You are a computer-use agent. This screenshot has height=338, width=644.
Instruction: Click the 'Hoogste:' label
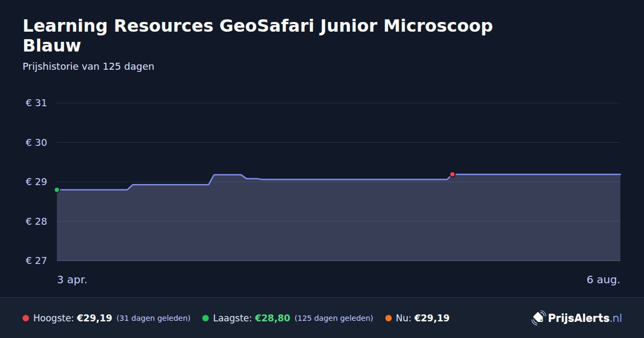click(x=54, y=318)
